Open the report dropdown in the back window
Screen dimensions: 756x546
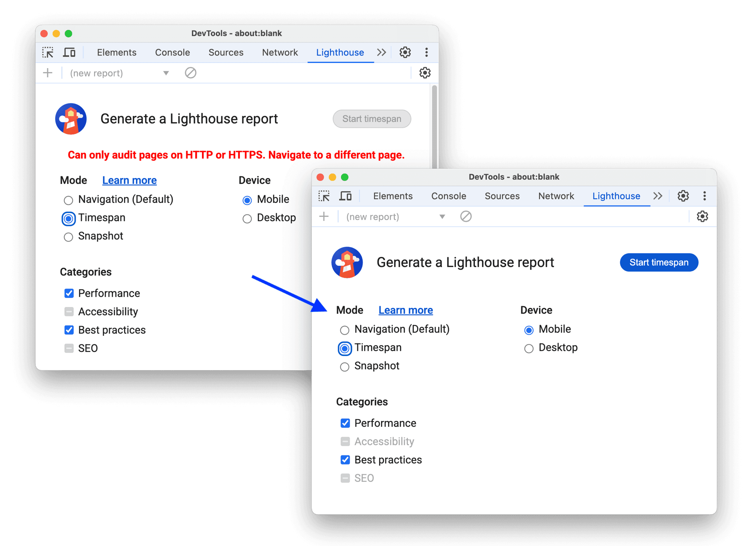(166, 73)
